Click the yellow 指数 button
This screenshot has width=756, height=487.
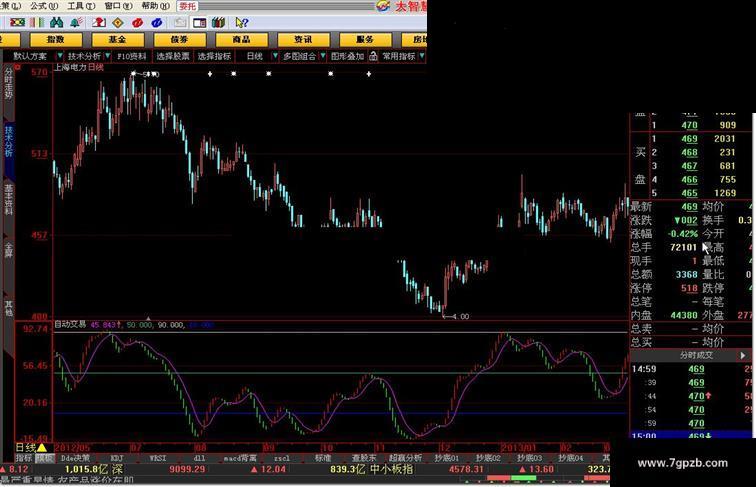56,39
